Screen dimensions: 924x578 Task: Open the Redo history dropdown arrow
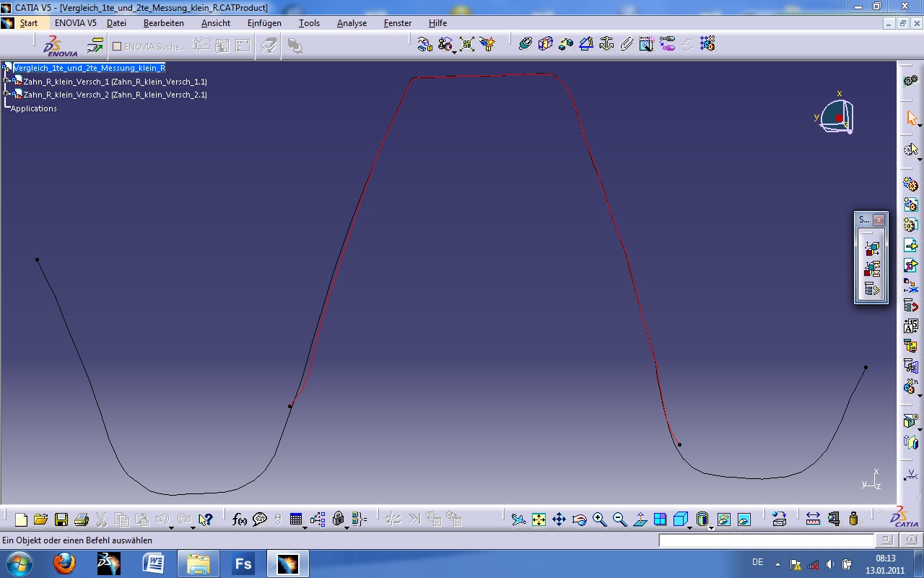coord(193,527)
